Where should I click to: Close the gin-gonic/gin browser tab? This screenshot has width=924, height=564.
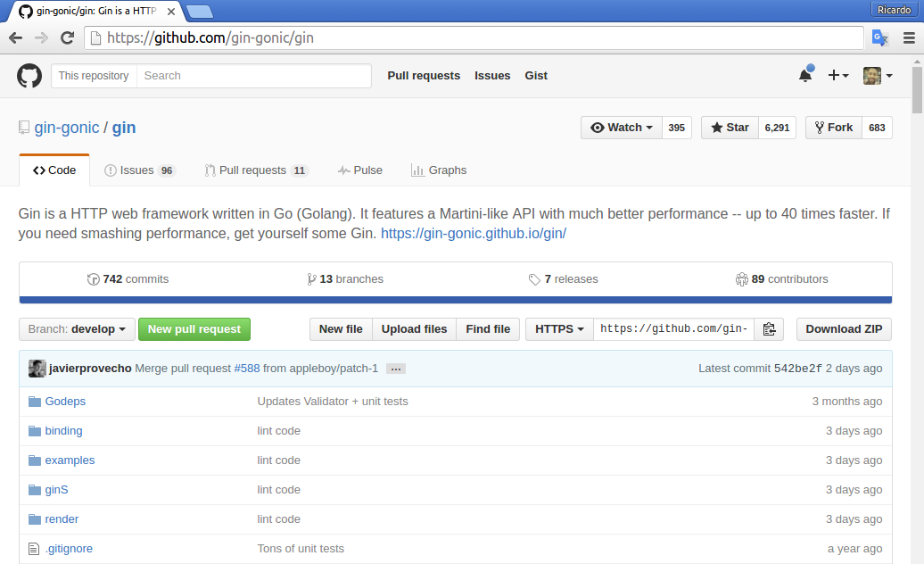pyautogui.click(x=171, y=12)
